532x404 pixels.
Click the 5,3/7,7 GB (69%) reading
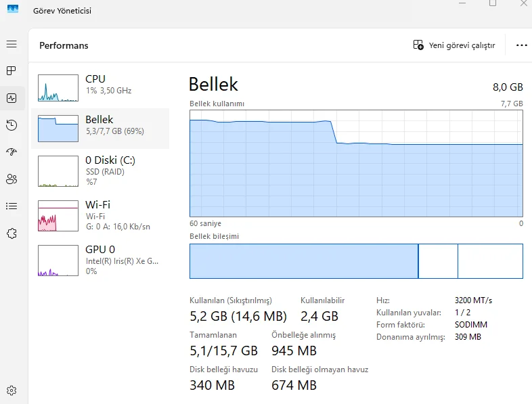tap(114, 131)
